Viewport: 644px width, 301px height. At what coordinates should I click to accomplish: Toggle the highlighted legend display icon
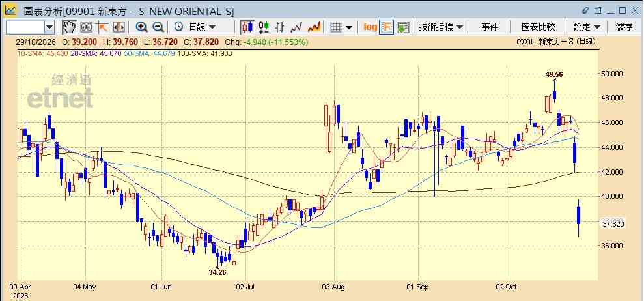pyautogui.click(x=387, y=27)
